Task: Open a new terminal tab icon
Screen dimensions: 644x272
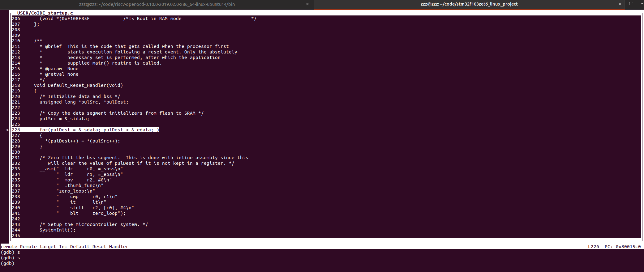Action: [x=631, y=4]
